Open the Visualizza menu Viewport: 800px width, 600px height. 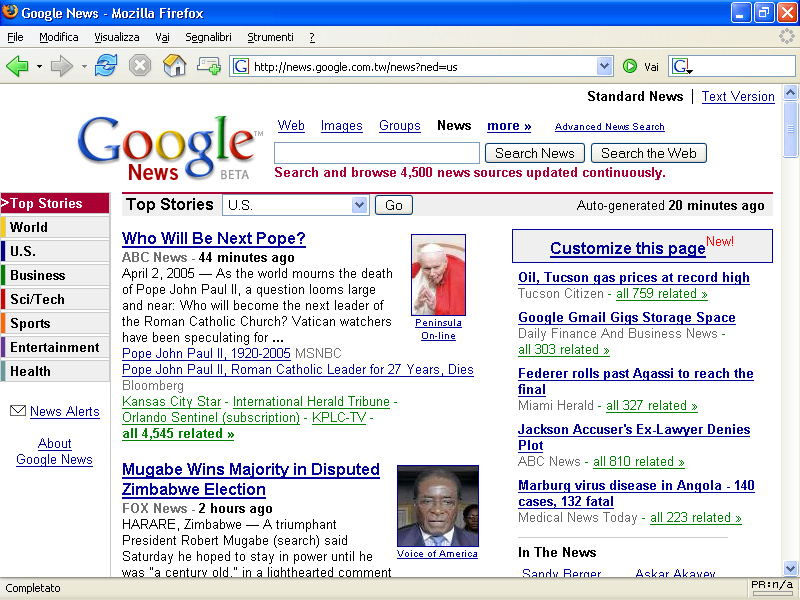click(x=117, y=37)
